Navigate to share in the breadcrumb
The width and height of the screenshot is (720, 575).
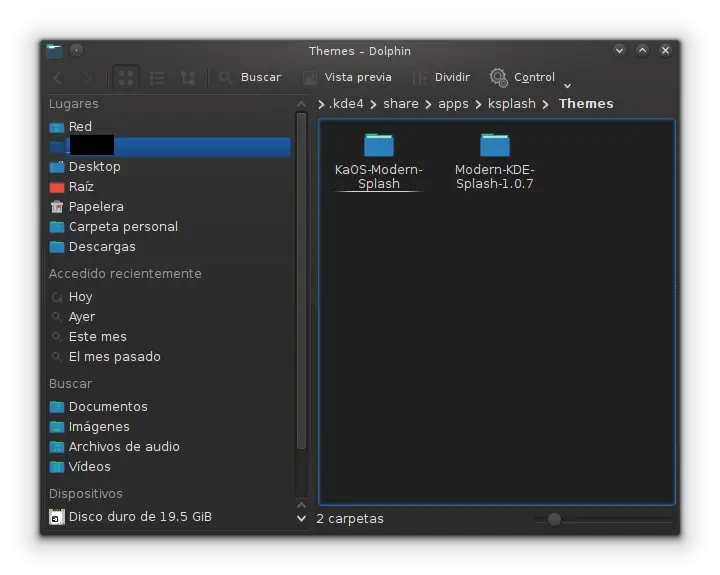click(401, 104)
